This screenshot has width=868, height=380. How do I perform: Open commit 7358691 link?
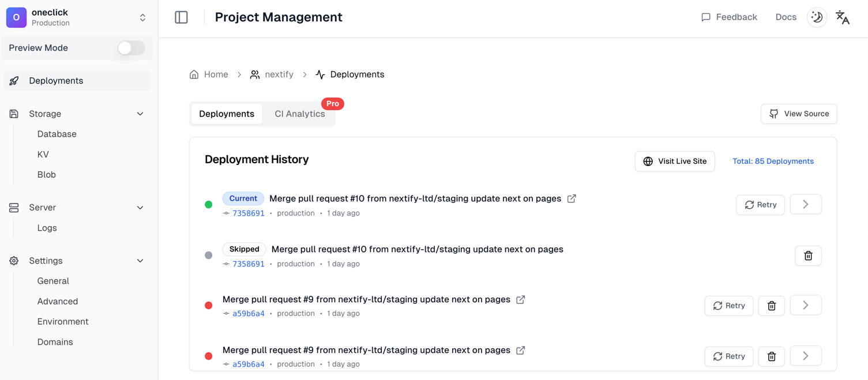pos(248,213)
